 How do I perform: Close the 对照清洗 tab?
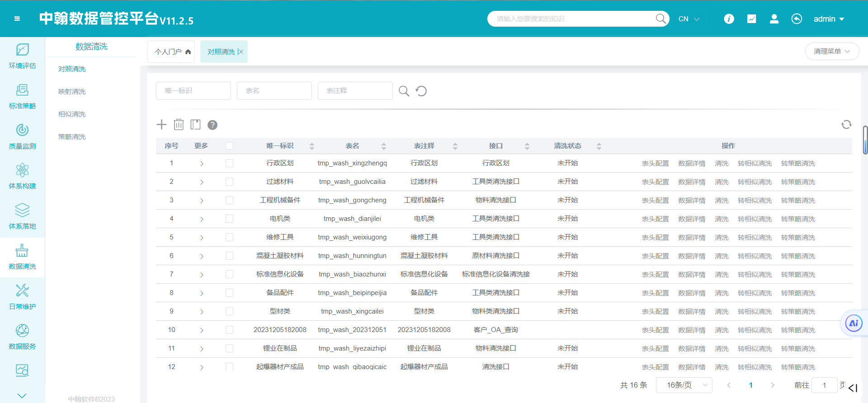[x=241, y=52]
